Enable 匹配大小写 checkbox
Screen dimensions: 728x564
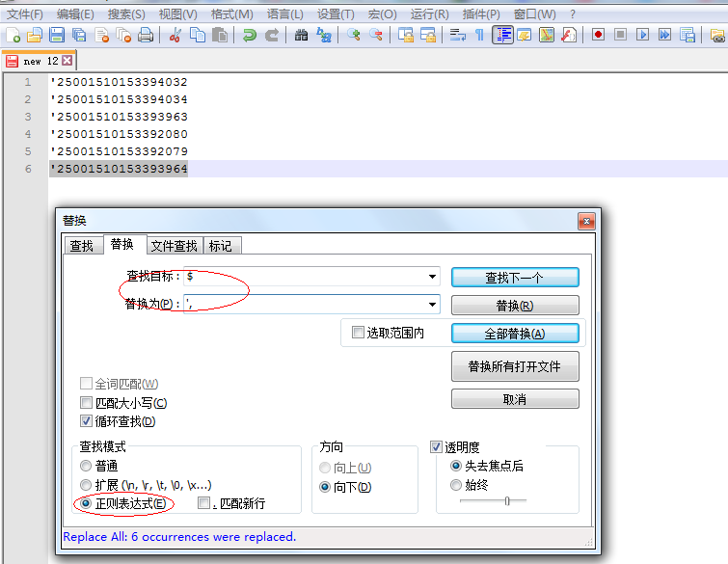coord(86,402)
